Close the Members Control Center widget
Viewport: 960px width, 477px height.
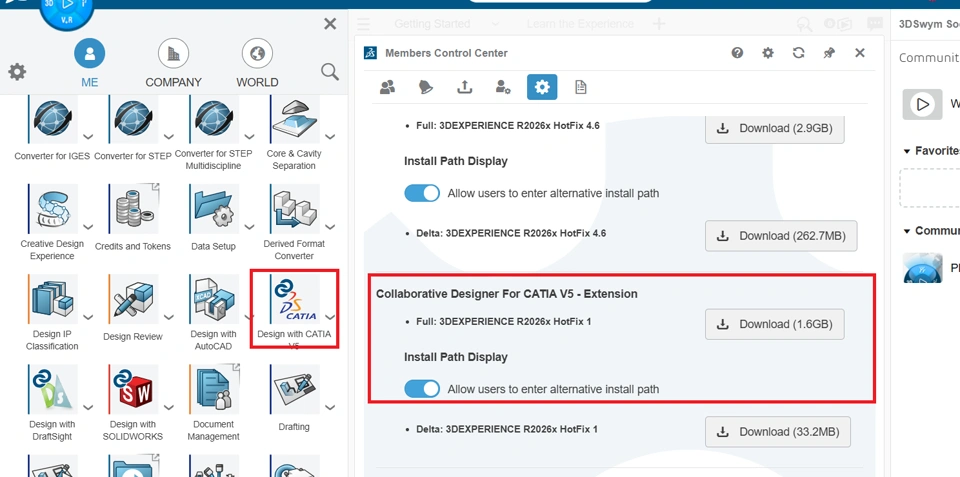[860, 53]
